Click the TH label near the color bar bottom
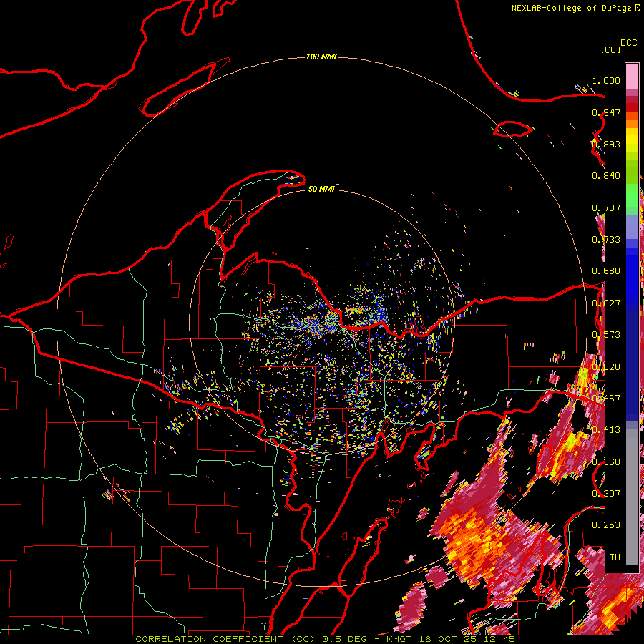The width and height of the screenshot is (644, 644). [x=615, y=557]
